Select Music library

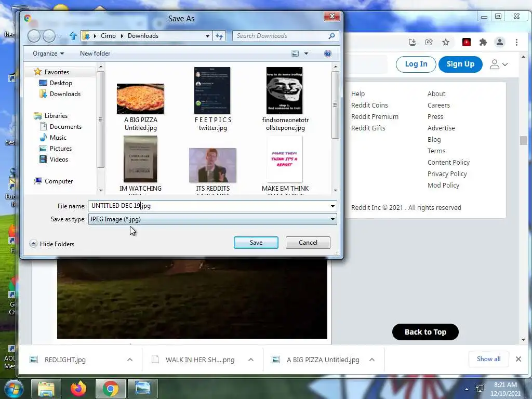(x=58, y=137)
